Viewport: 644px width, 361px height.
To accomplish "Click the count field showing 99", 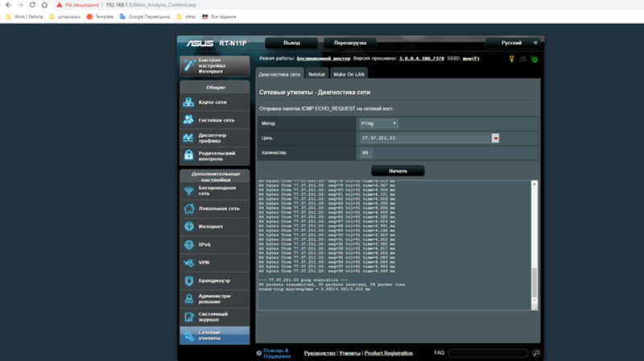I will (x=366, y=153).
